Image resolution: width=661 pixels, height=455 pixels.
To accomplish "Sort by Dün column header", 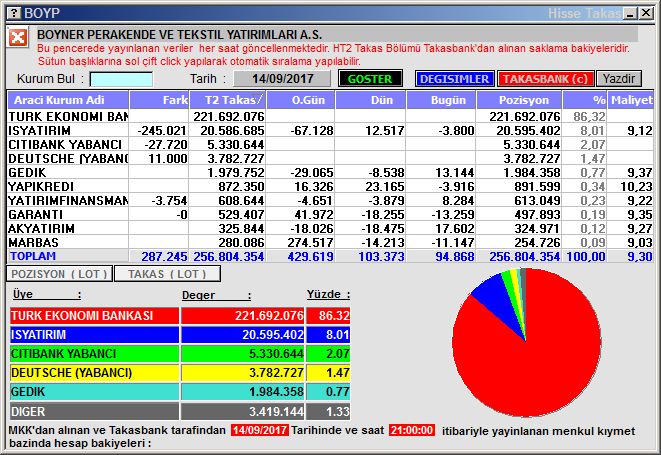I will [x=371, y=100].
